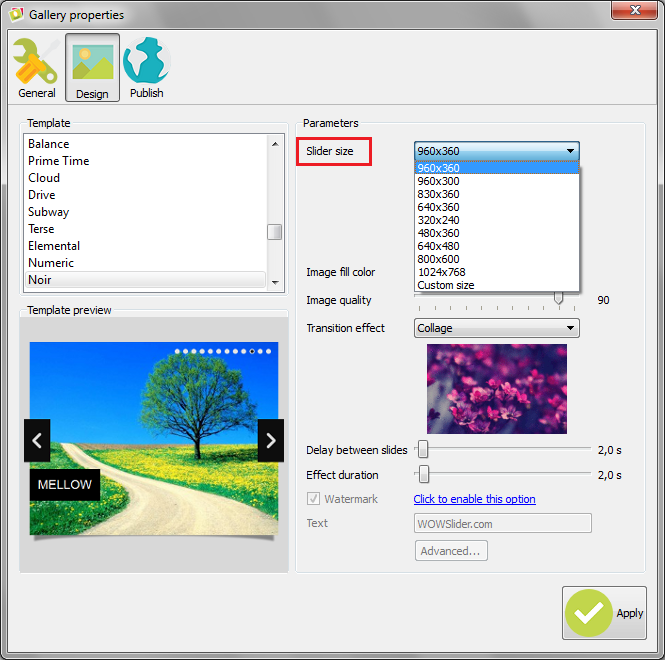
Task: Select the Noir template
Action: pos(145,280)
